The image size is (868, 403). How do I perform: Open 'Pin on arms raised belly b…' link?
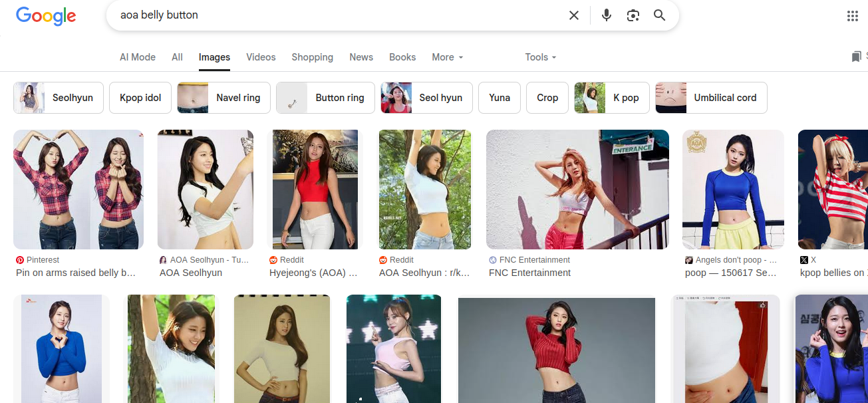(x=76, y=273)
